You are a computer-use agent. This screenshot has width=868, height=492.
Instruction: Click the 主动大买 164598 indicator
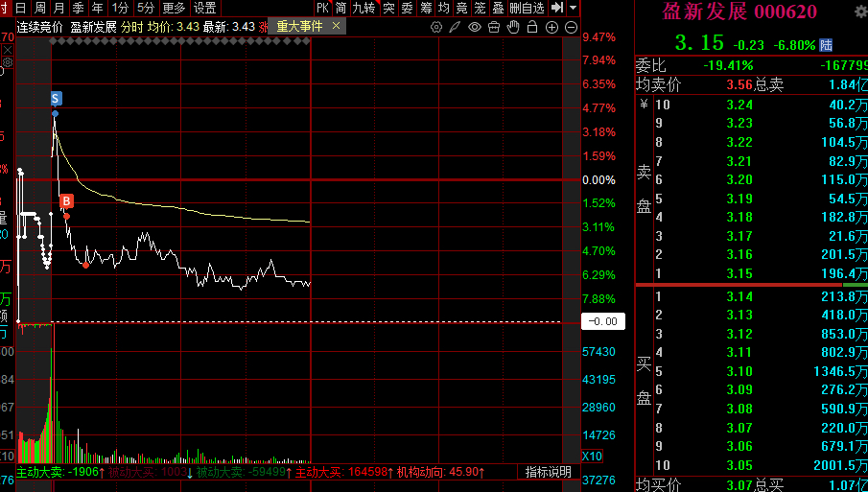(344, 472)
